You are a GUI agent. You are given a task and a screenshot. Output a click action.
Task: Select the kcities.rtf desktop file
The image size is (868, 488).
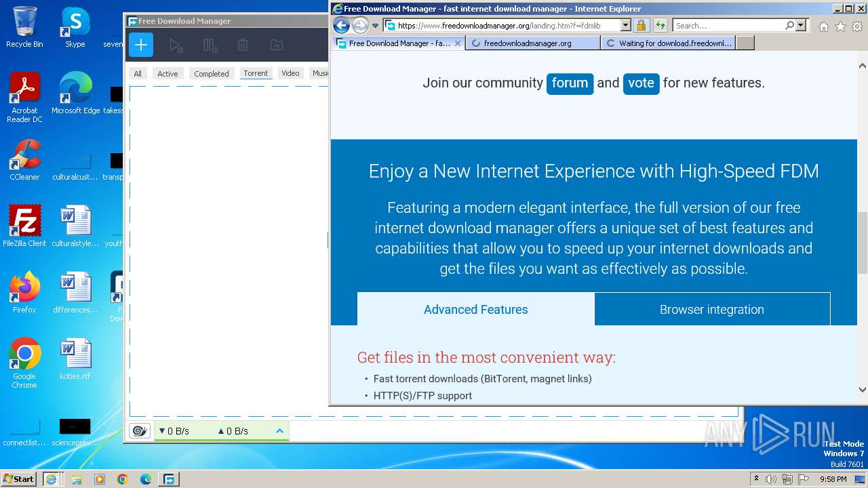point(75,359)
